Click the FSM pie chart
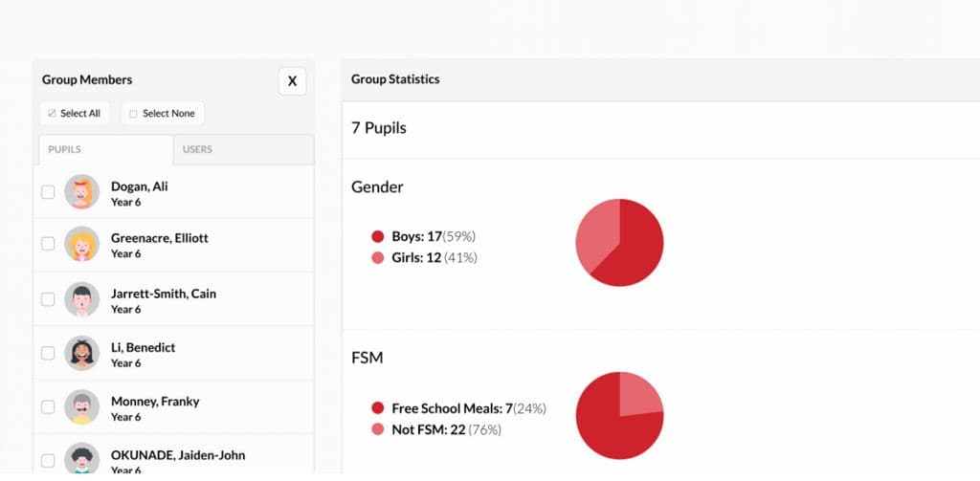 [619, 415]
